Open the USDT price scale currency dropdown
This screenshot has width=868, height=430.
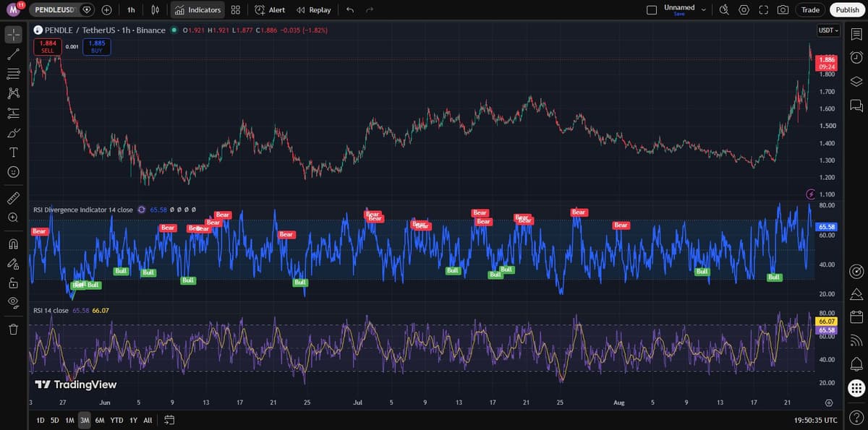tap(828, 30)
